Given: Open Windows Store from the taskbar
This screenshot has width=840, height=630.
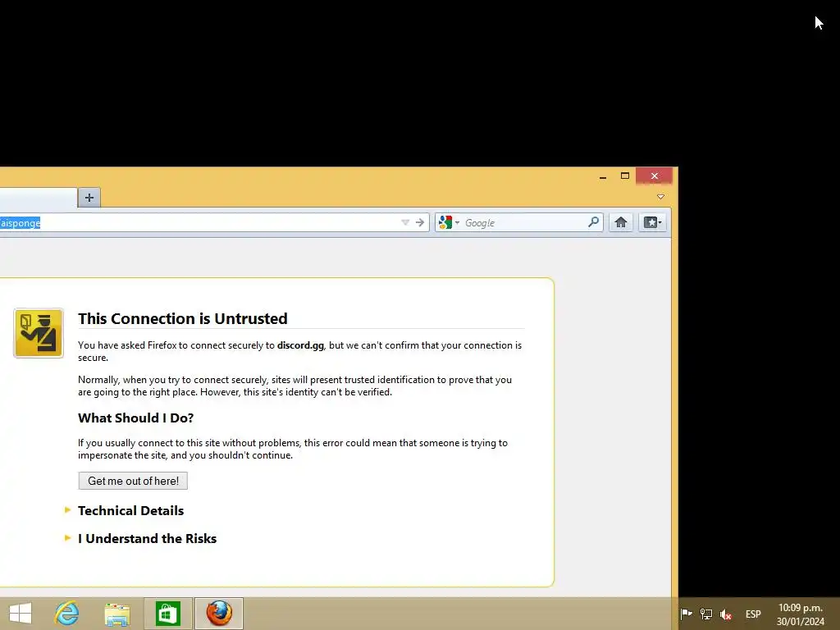Looking at the screenshot, I should 167,614.
